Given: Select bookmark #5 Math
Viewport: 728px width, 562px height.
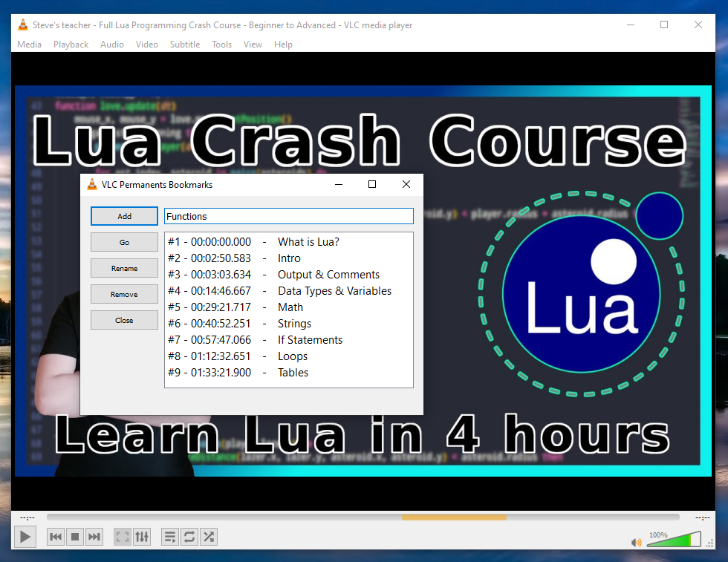Looking at the screenshot, I should (289, 307).
